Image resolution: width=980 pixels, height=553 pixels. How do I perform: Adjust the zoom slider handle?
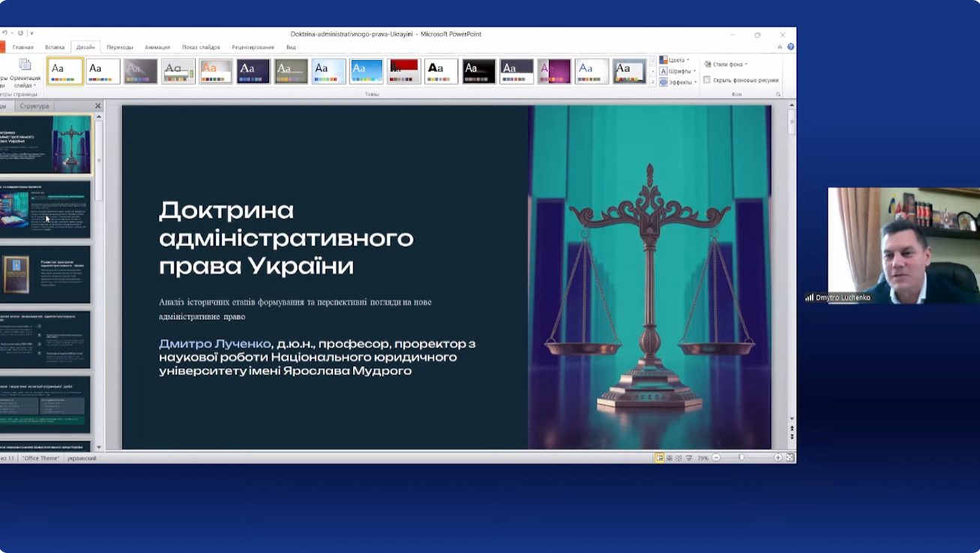742,458
